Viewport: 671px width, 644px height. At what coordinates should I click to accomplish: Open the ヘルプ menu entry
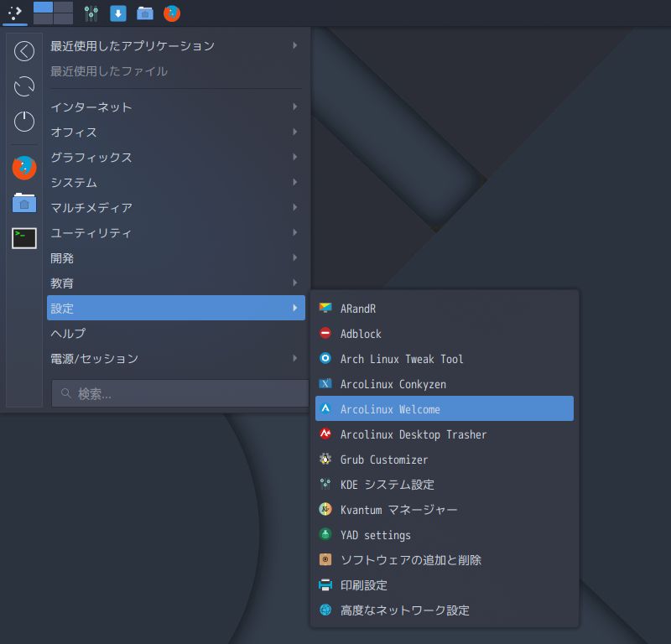(176, 333)
